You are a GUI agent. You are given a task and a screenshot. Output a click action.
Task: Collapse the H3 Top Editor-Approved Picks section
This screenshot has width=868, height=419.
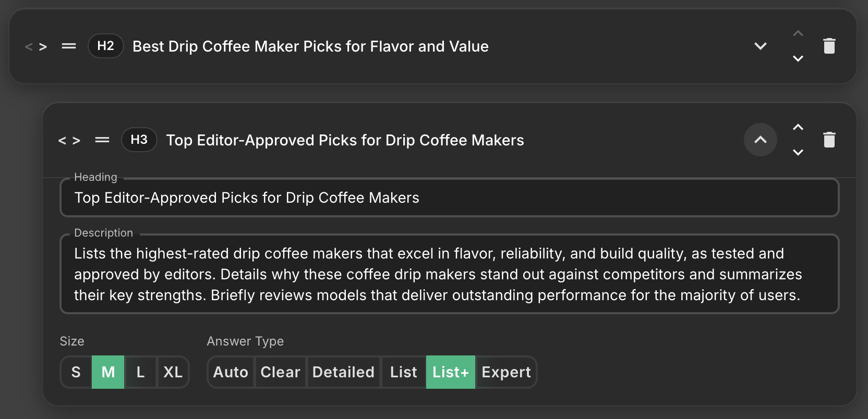pyautogui.click(x=760, y=140)
